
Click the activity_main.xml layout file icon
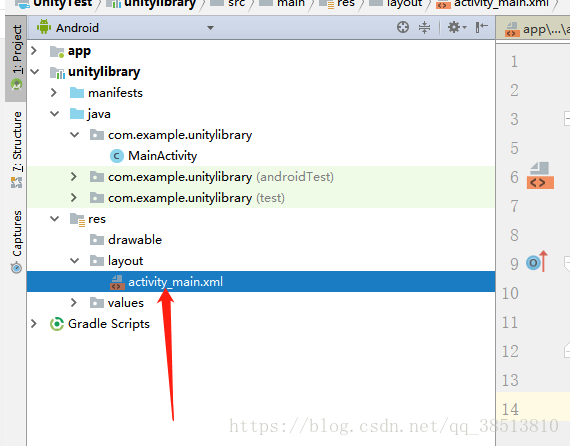pos(117,282)
